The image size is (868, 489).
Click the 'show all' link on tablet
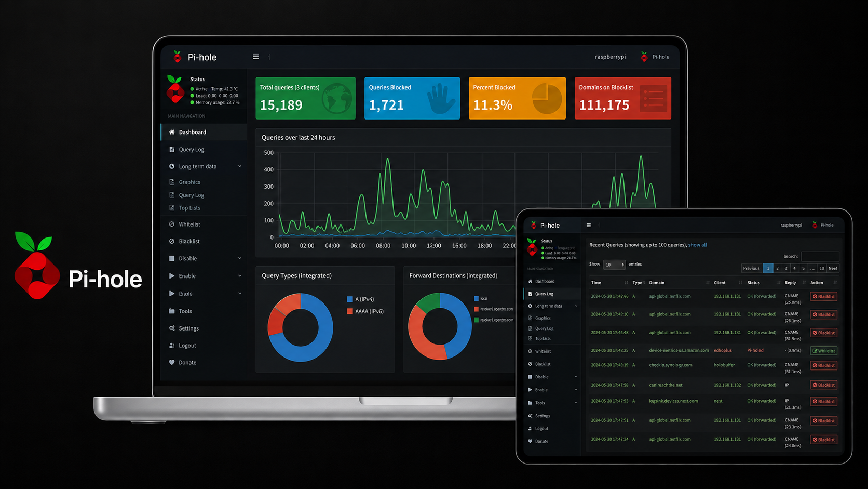tap(697, 245)
